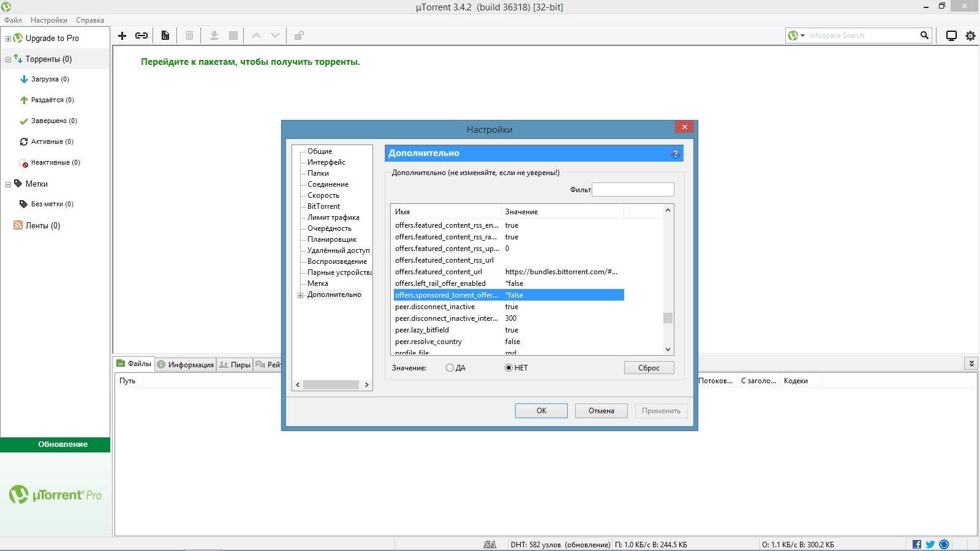Image resolution: width=980 pixels, height=551 pixels.
Task: Click Move Up Queue arrow icon
Action: (257, 36)
